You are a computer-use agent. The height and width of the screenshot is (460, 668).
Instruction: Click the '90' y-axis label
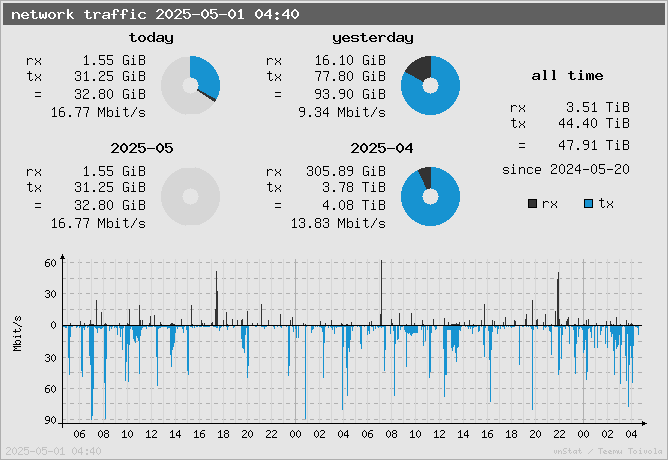(x=50, y=420)
